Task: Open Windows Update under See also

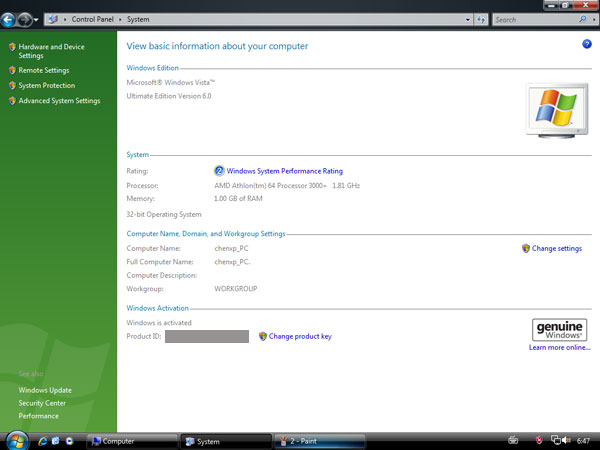Action: pos(45,390)
